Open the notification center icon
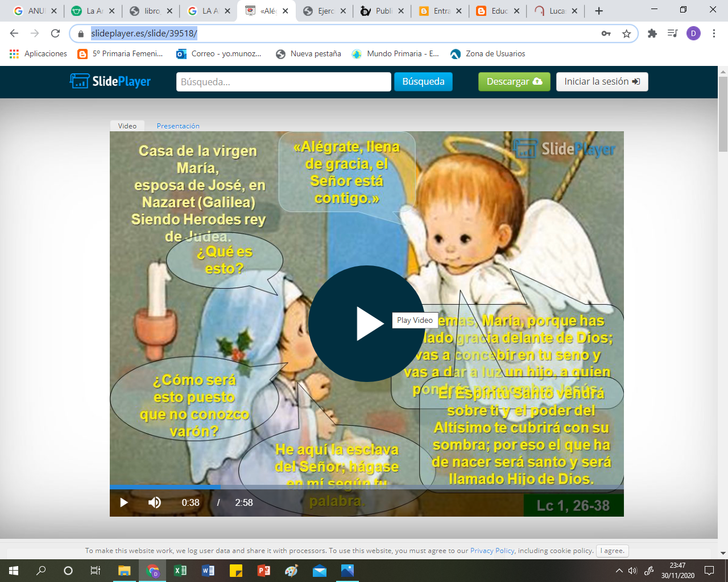The width and height of the screenshot is (728, 582). click(x=709, y=571)
